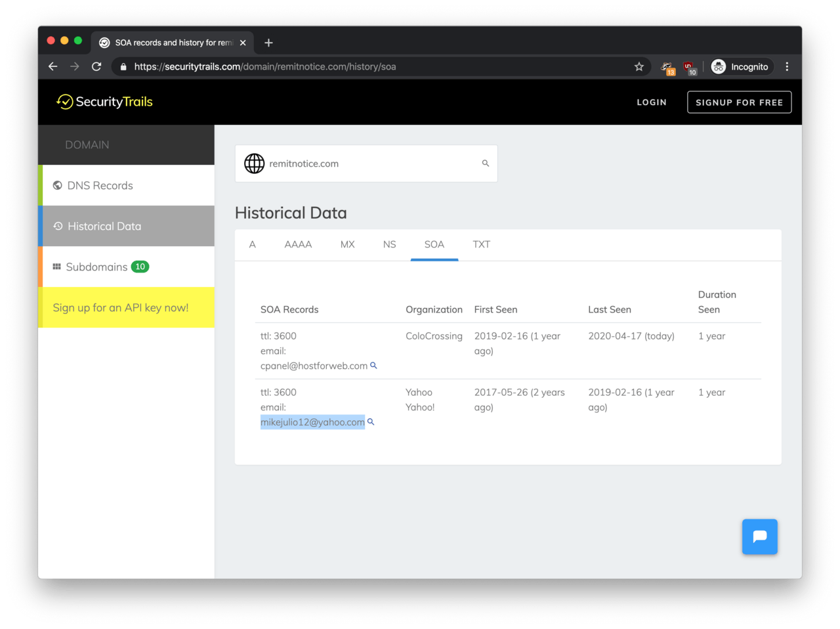Screen dimensions: 840x629
Task: Click the LOGIN link
Action: 652,102
